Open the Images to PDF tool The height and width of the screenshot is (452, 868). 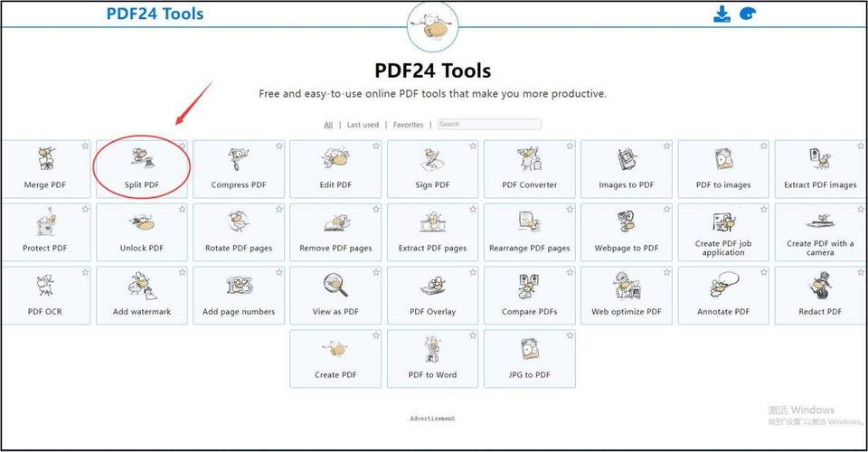coord(626,169)
